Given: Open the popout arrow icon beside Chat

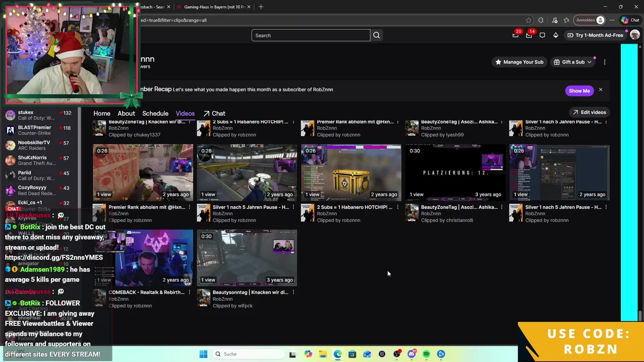Looking at the screenshot, I should [x=206, y=114].
